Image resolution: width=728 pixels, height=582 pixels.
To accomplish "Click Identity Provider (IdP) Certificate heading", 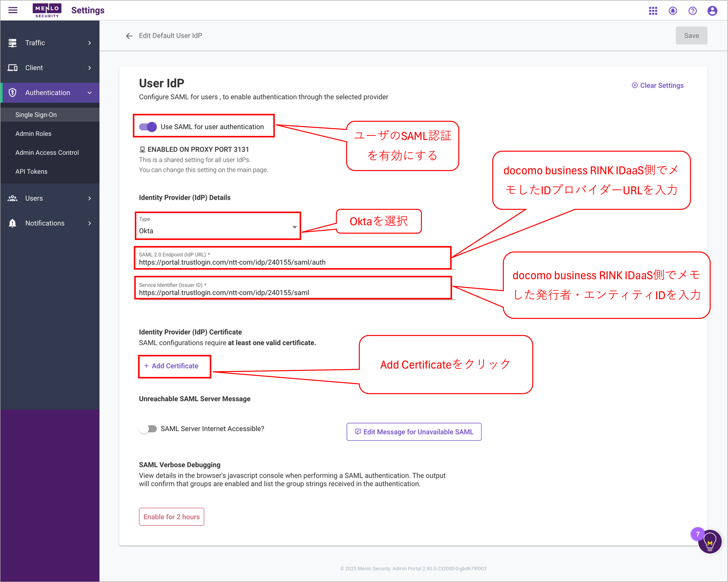I will click(x=190, y=332).
